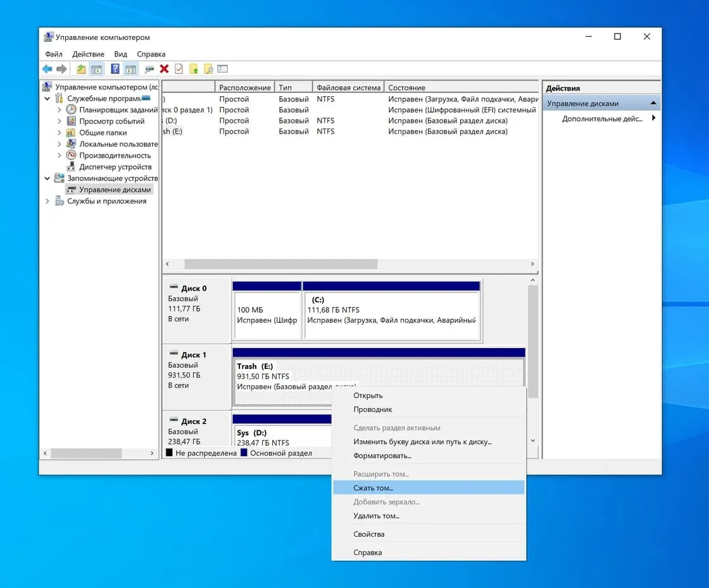Choose Изменить букву диска context entry
The width and height of the screenshot is (709, 588).
[429, 442]
